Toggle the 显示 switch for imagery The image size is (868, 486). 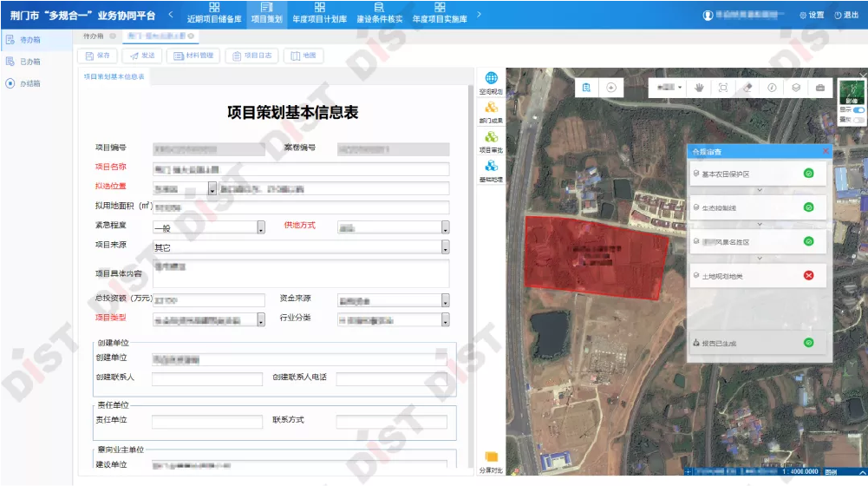858,110
